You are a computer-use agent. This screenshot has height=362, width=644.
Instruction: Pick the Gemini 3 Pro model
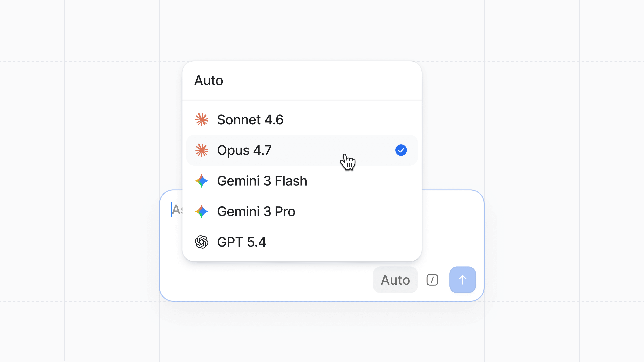(x=256, y=211)
